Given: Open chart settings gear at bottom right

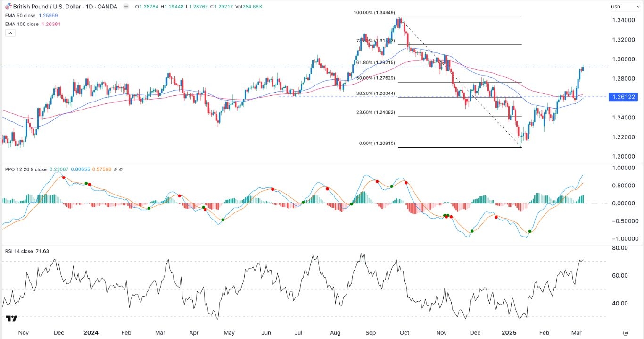Looking at the screenshot, I should [625, 333].
